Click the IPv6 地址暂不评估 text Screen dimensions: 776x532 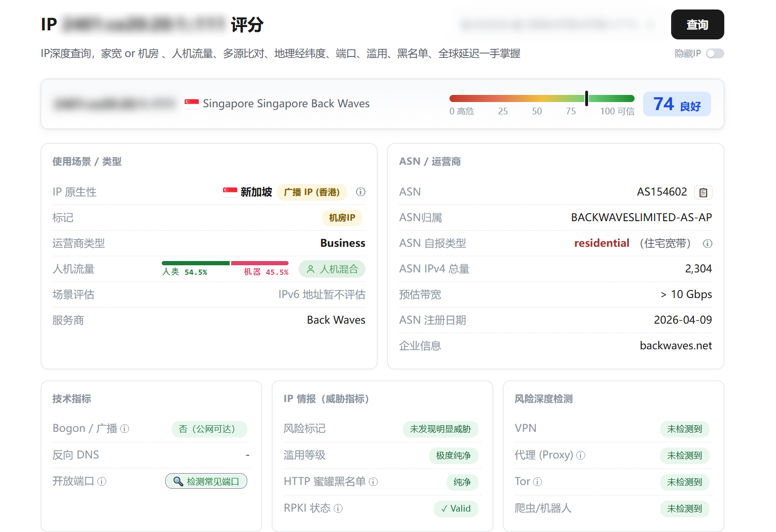(322, 294)
